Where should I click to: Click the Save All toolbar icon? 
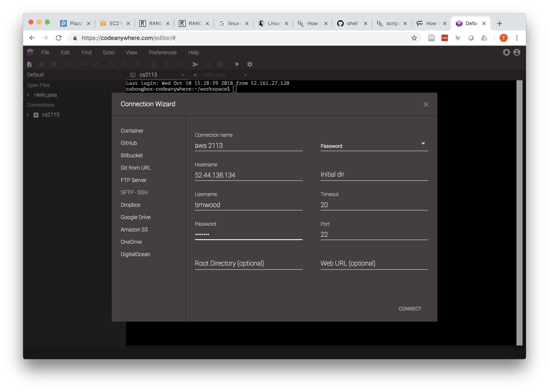(x=54, y=64)
